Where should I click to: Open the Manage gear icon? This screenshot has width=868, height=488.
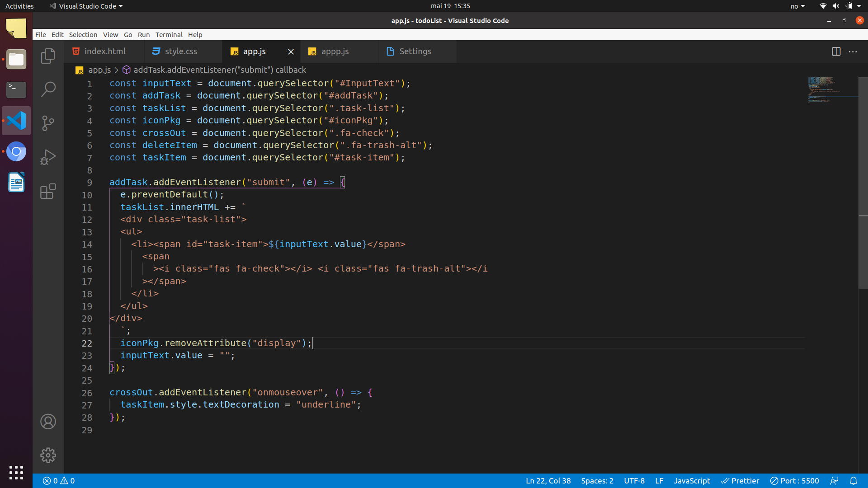pos(48,455)
